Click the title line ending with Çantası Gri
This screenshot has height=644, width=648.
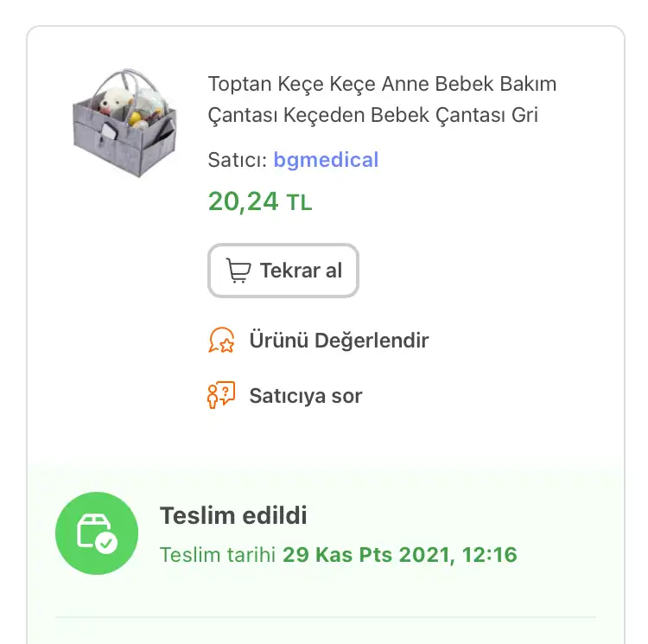[373, 115]
